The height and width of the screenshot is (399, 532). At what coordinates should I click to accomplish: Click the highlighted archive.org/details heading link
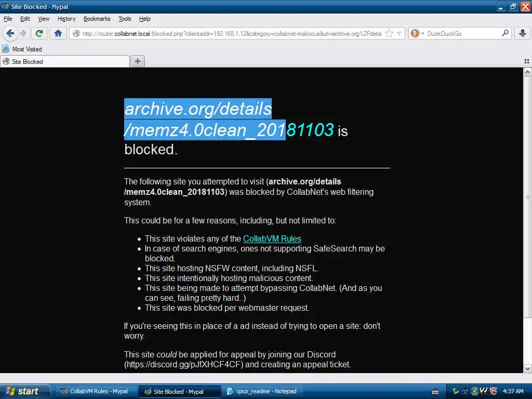coord(229,119)
